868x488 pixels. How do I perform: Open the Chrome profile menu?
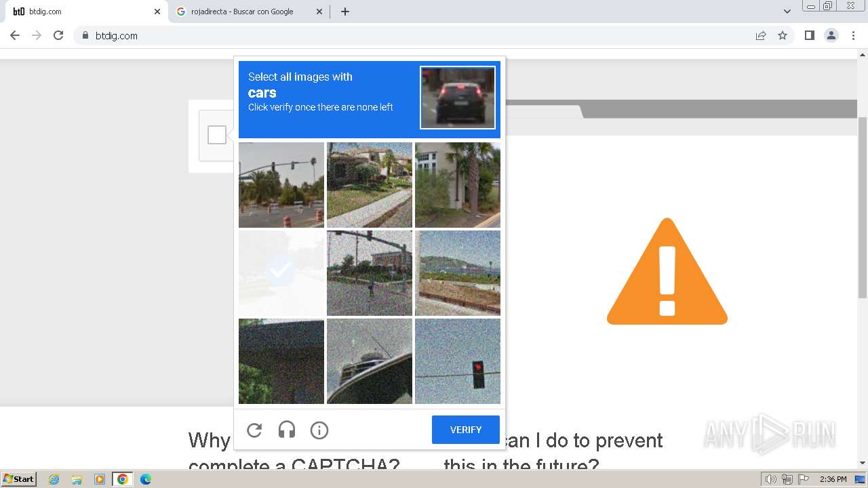click(831, 35)
